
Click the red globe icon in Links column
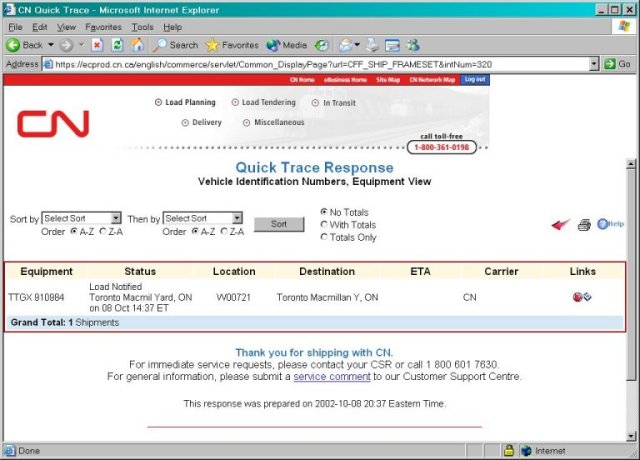tap(577, 297)
